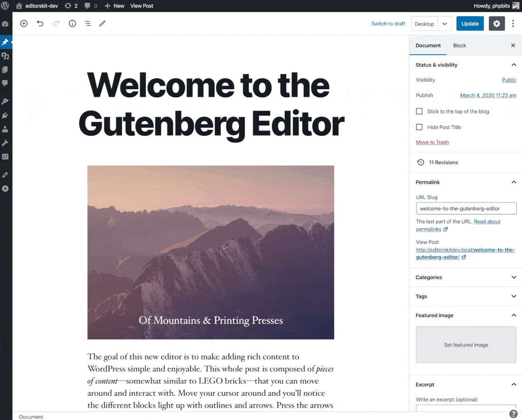Open Comments in the admin sidebar
The height and width of the screenshot is (420, 522).
click(x=5, y=83)
